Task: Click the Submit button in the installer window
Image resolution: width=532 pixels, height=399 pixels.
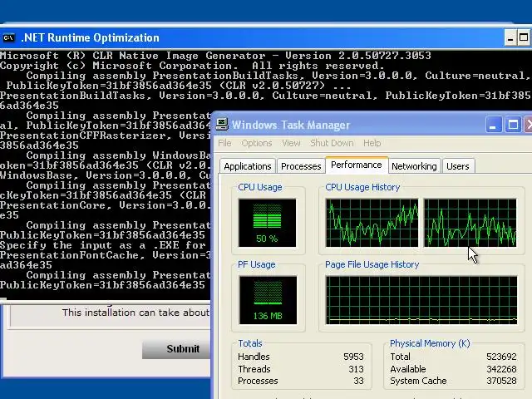Action: click(x=177, y=349)
